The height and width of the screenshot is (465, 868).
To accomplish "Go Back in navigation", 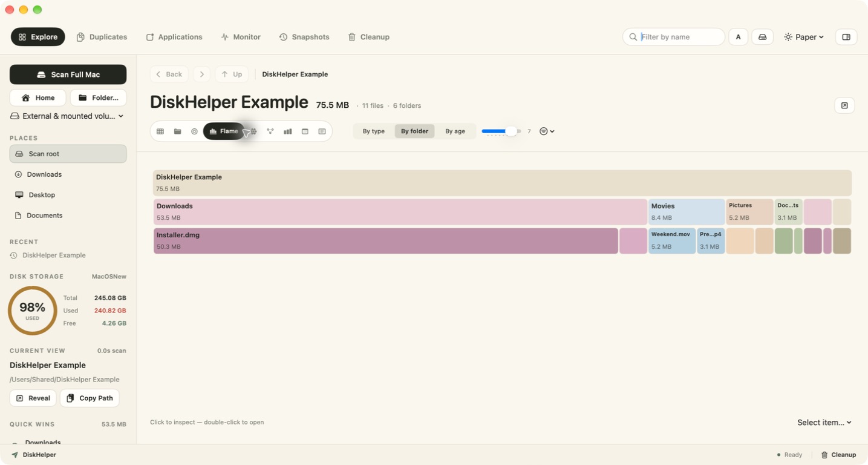I will pyautogui.click(x=169, y=74).
